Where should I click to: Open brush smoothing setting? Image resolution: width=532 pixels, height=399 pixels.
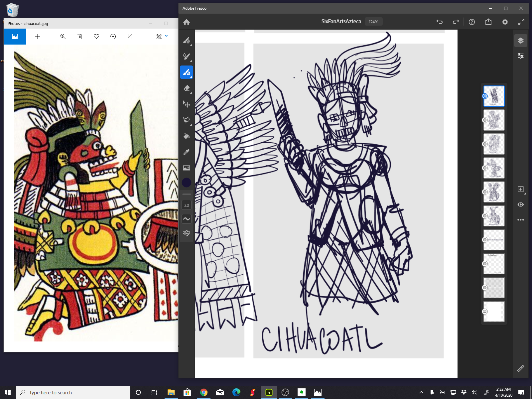tap(187, 219)
